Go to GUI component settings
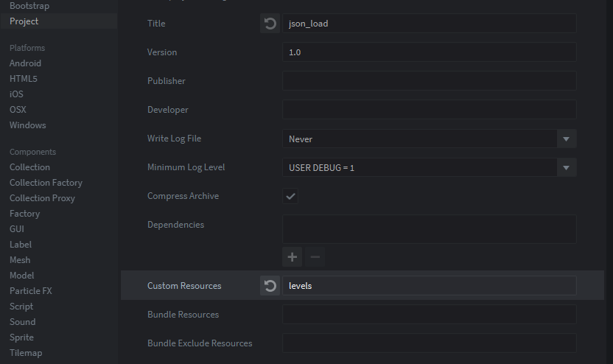 17,229
